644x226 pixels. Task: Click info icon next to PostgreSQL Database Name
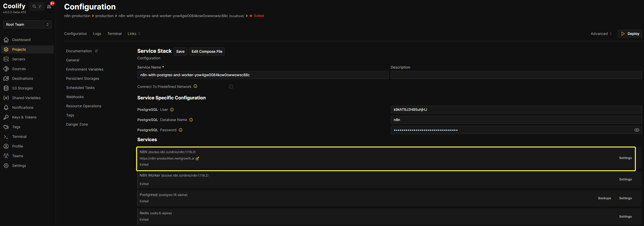tap(191, 120)
